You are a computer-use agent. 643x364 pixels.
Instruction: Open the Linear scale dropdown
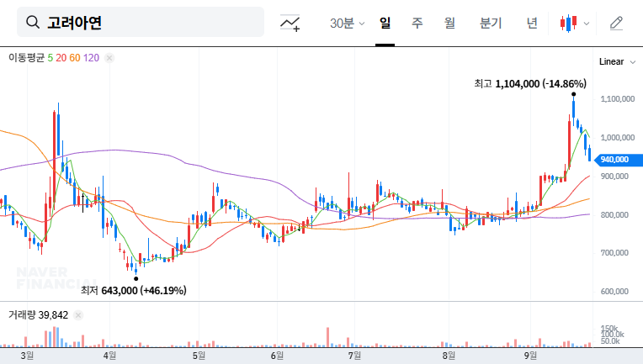coord(617,62)
